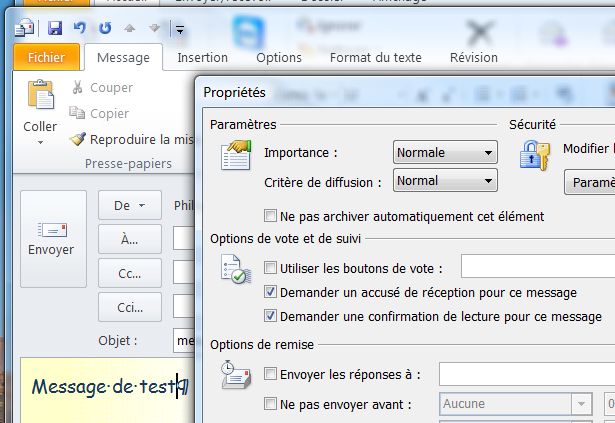Enable 'Ne pas envoyer avant' checkbox
Viewport: 615px width, 423px height.
tap(270, 404)
